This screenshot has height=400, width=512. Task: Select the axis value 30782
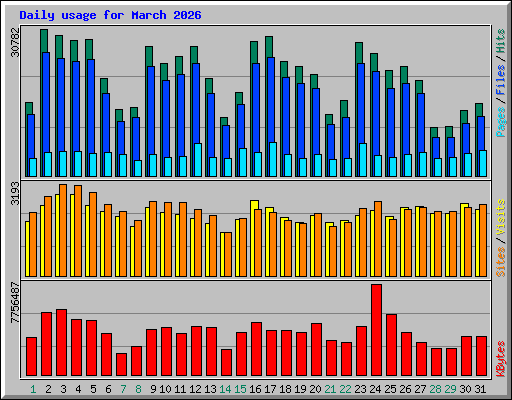tap(15, 42)
